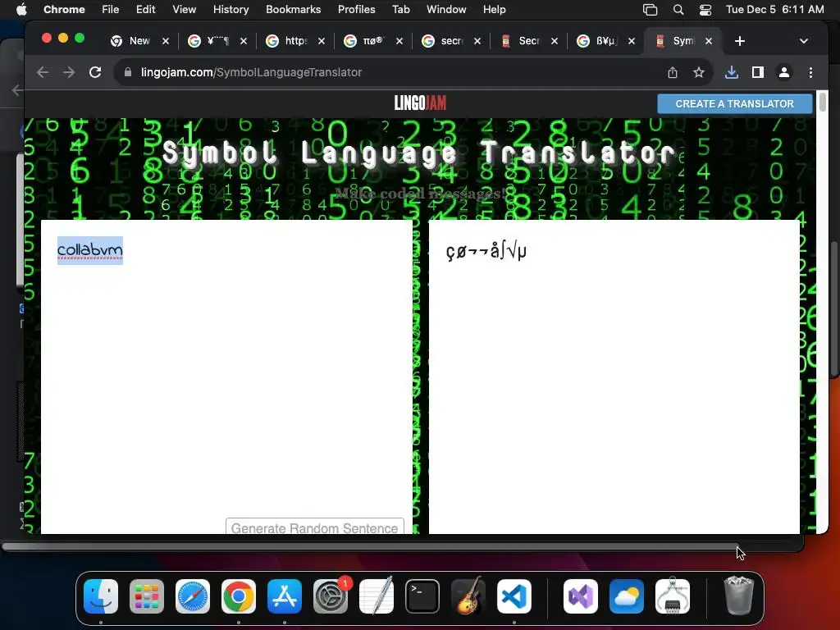Click the page vertical scrollbar thumb

click(822, 102)
